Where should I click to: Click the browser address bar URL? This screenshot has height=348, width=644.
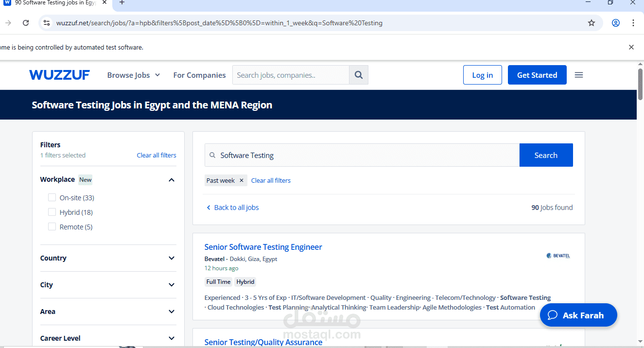219,23
